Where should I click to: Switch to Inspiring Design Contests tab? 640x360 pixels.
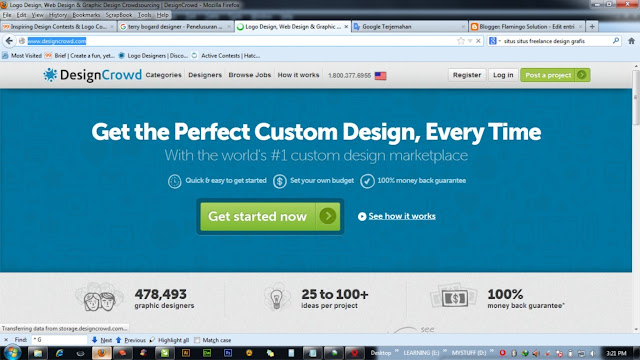tap(58, 27)
